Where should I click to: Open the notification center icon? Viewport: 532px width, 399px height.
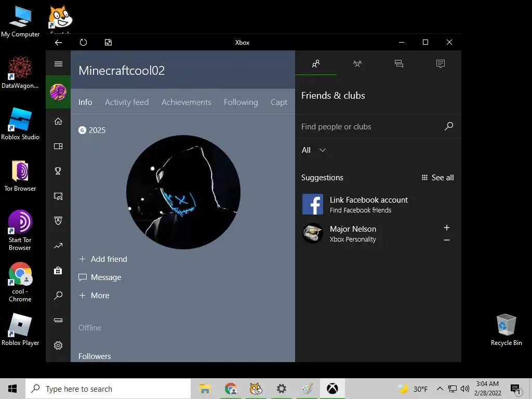click(x=515, y=390)
